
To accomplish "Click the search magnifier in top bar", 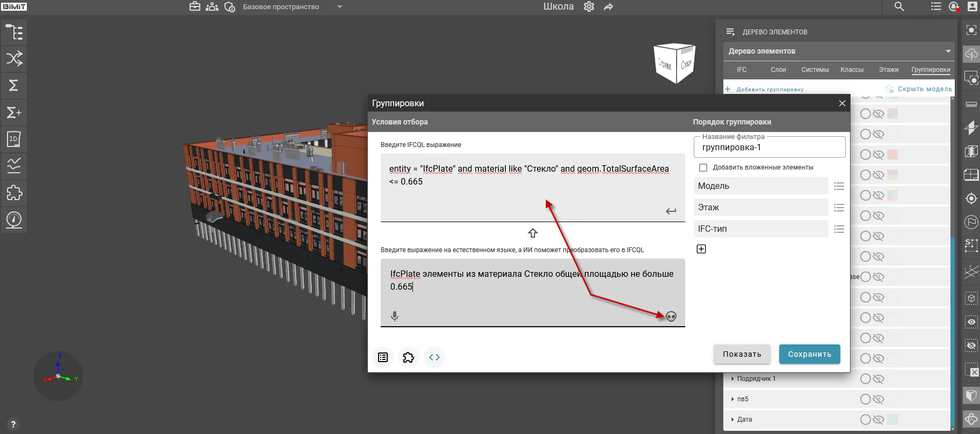I will click(899, 6).
